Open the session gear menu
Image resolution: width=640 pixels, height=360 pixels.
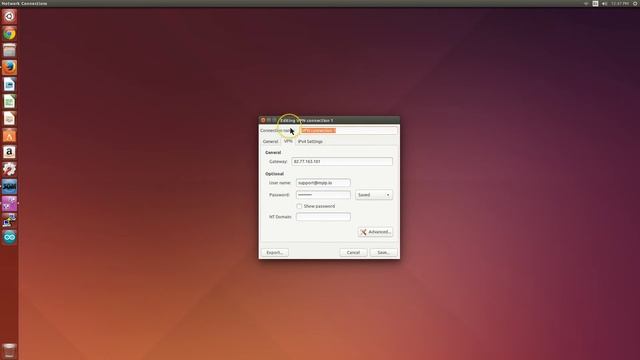(636, 3)
